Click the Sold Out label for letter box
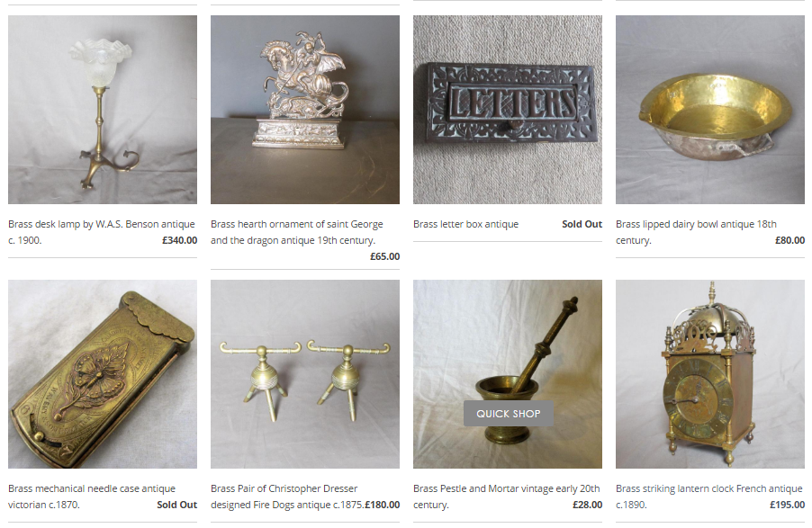Image resolution: width=812 pixels, height=528 pixels. 582,224
